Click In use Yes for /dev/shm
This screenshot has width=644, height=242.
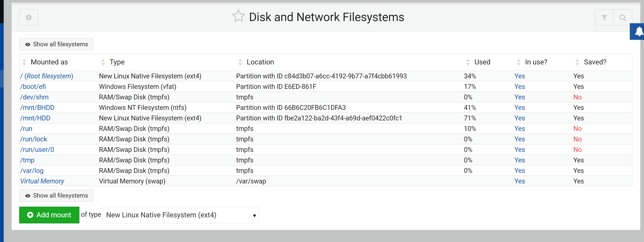point(520,97)
